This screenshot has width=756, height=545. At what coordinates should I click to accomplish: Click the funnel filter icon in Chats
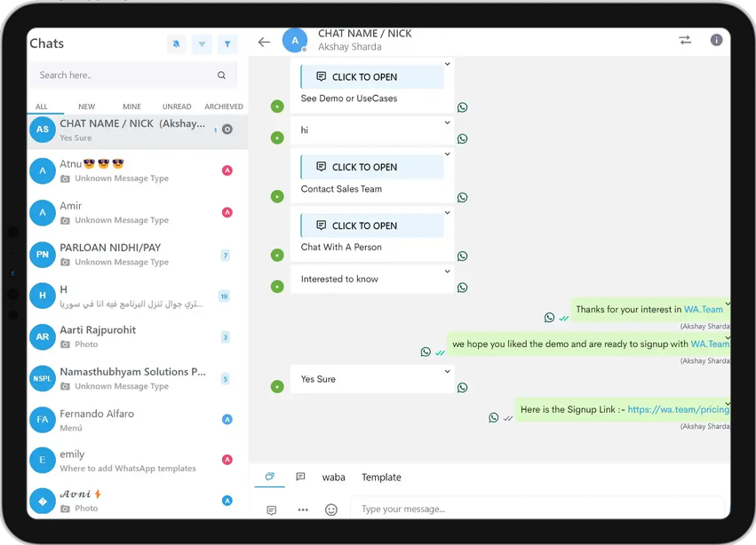click(x=227, y=44)
